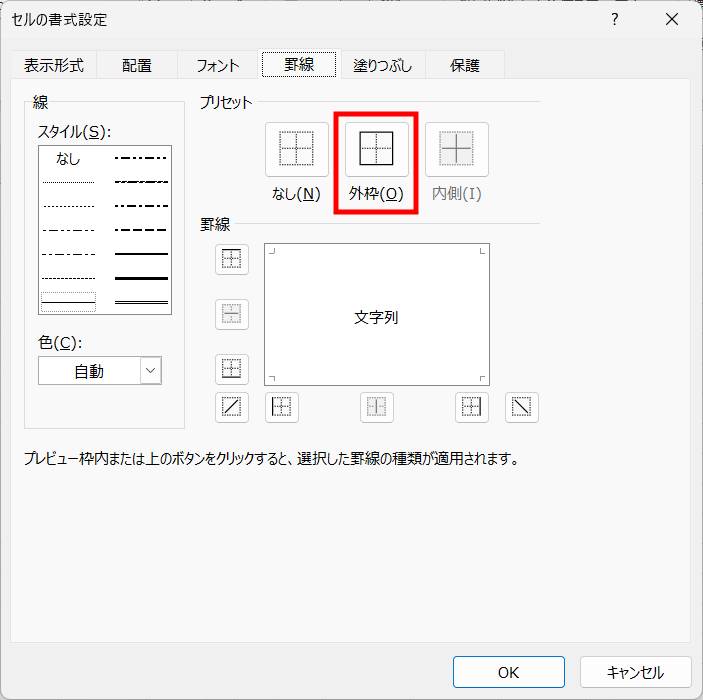Image resolution: width=703 pixels, height=700 pixels.
Task: Switch to the 配置 tab
Action: [137, 65]
